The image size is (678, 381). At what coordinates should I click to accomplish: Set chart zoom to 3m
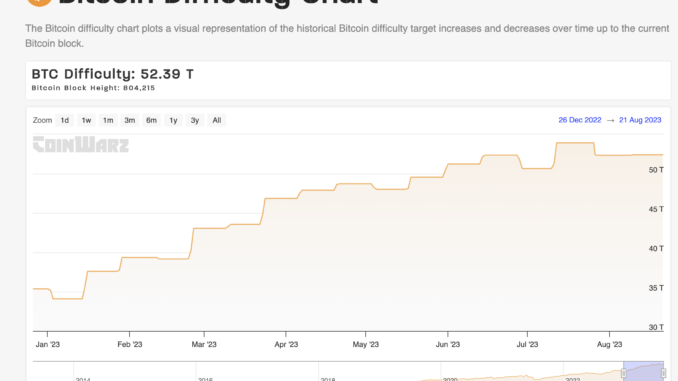coord(130,120)
